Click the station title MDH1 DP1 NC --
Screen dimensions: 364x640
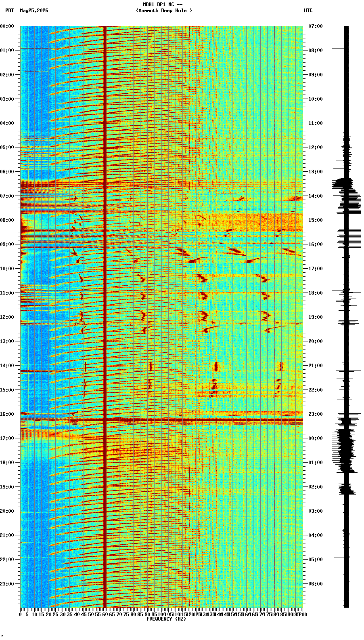click(x=163, y=4)
